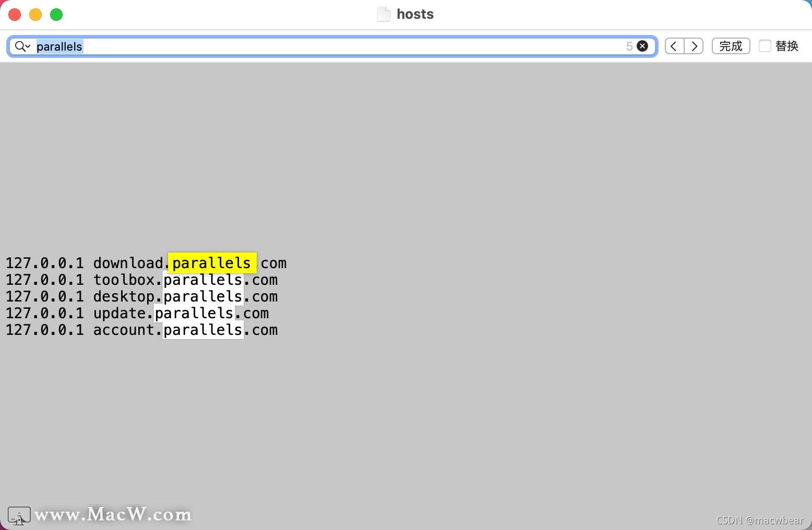Viewport: 812px width, 530px height.
Task: Click the line with update.parallels.com
Action: pyautogui.click(x=137, y=313)
